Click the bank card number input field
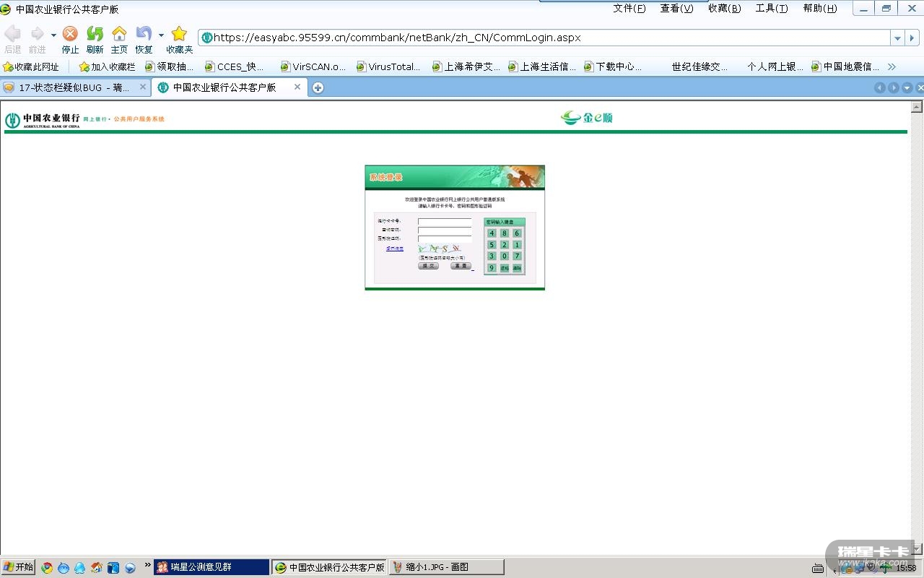Image resolution: width=924 pixels, height=578 pixels. 445,221
